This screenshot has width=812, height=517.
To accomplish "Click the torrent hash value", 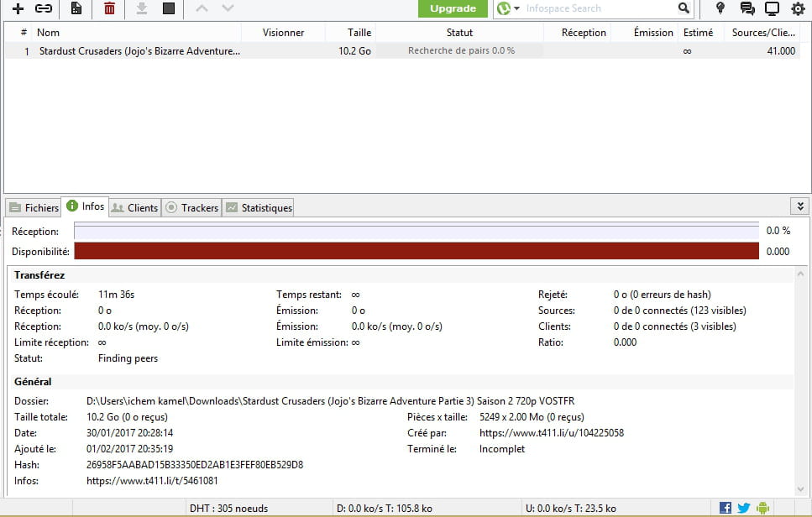I will [195, 465].
